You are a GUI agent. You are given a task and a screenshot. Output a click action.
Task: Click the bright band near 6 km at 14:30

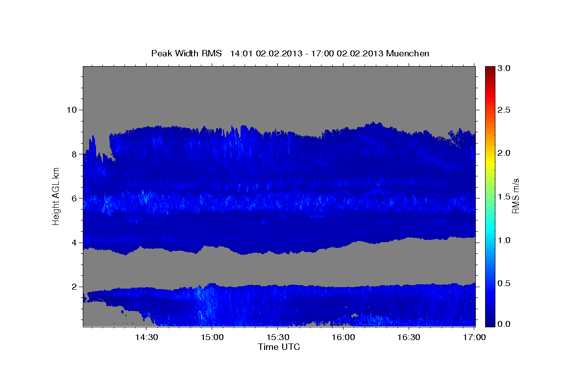(x=145, y=198)
